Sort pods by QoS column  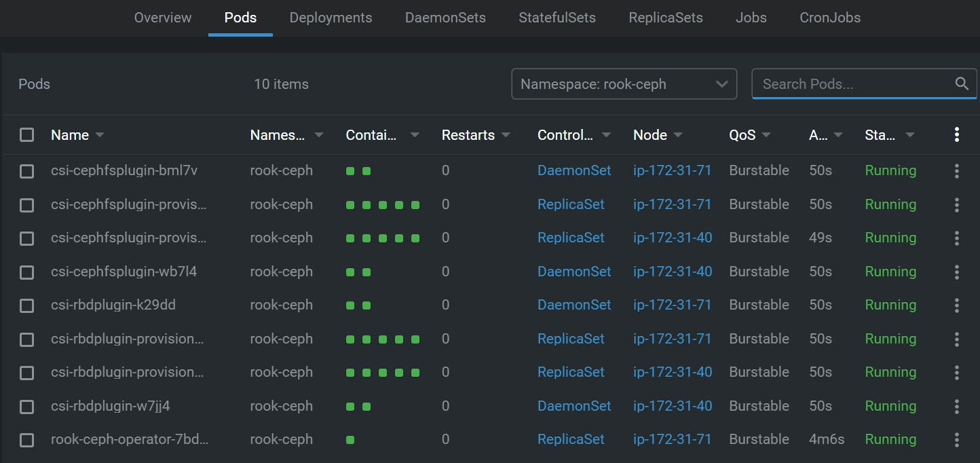(749, 135)
